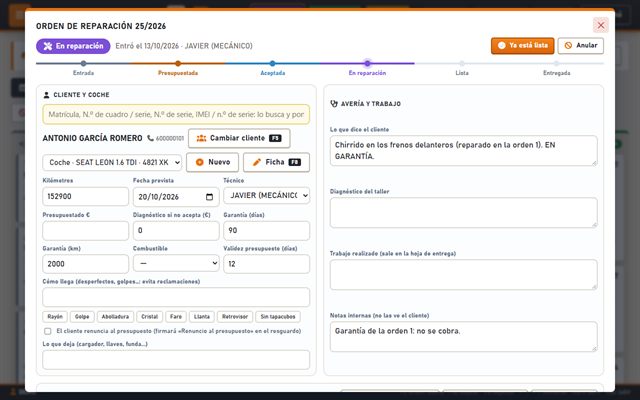The height and width of the screenshot is (400, 640).
Task: Add the Abolladura damage tag
Action: 116,317
